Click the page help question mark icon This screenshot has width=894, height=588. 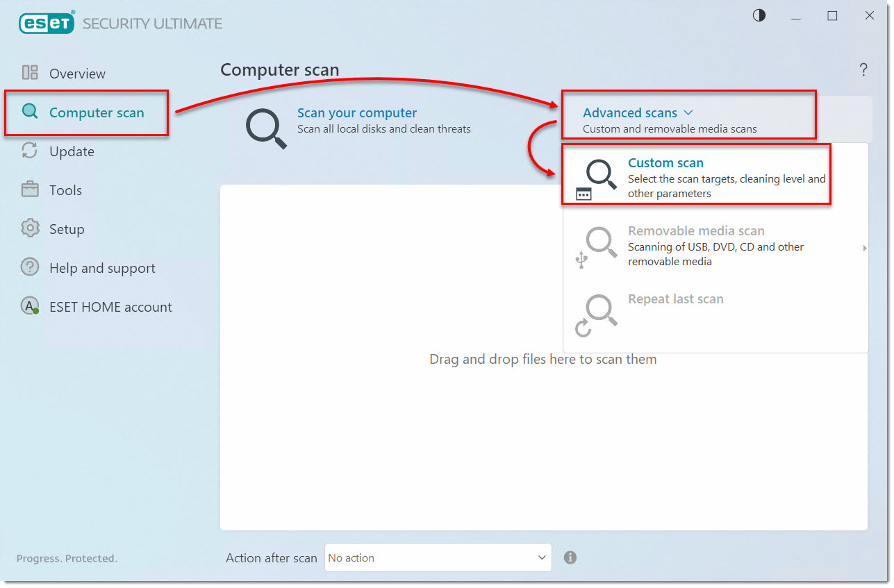click(x=863, y=69)
